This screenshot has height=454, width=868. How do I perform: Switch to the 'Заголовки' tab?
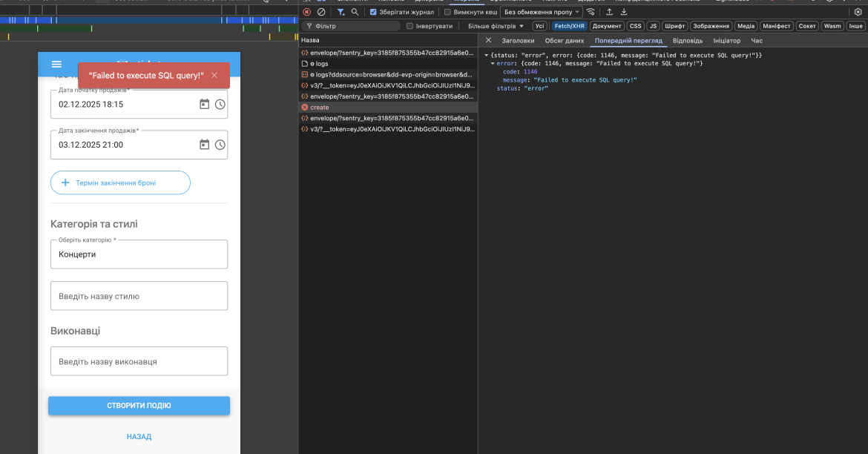pos(518,41)
